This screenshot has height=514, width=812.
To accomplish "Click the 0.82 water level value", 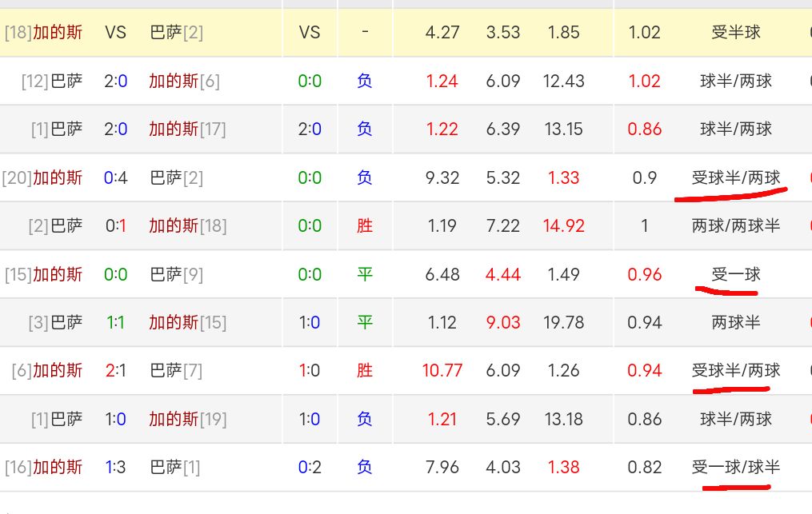I will click(x=645, y=467).
